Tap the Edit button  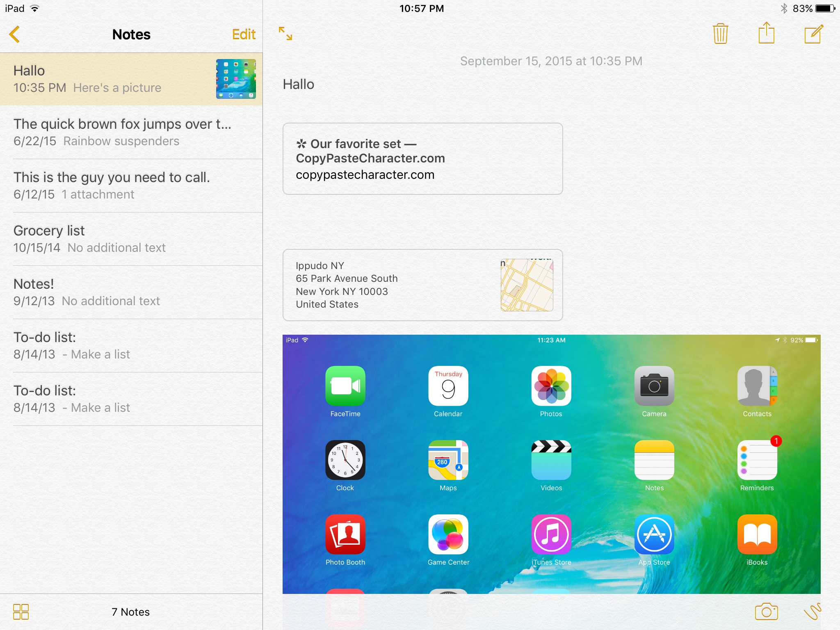click(244, 34)
